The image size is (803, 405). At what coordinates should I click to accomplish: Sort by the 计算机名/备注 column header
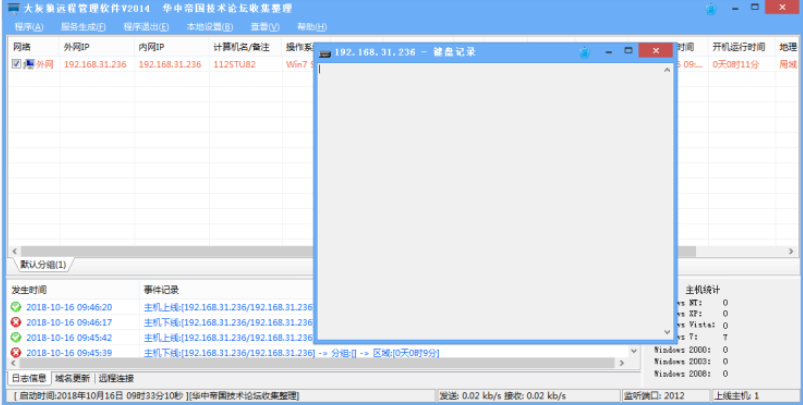tap(245, 47)
